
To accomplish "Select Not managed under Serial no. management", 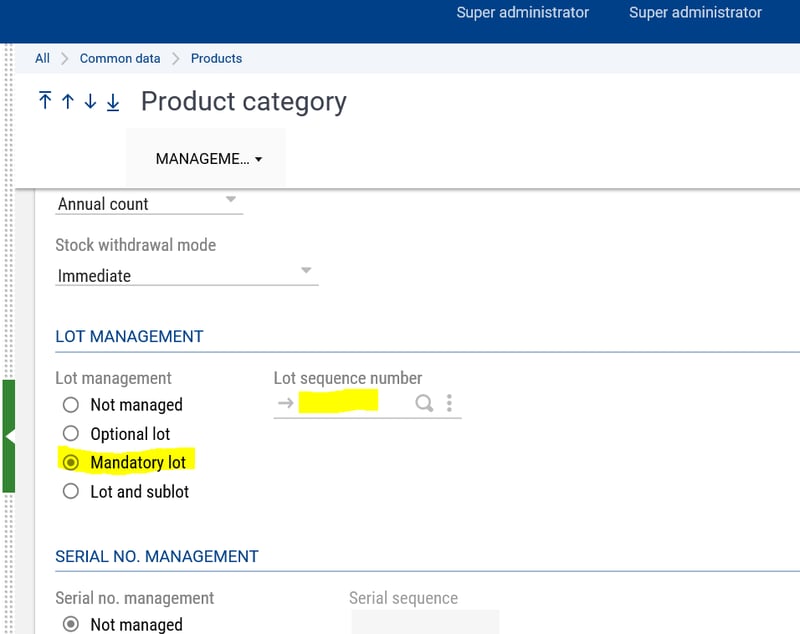I will pos(70,625).
